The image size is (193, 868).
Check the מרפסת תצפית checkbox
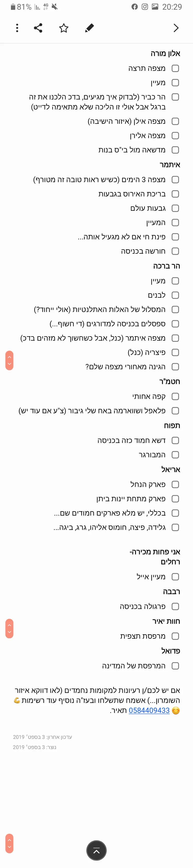175,636
